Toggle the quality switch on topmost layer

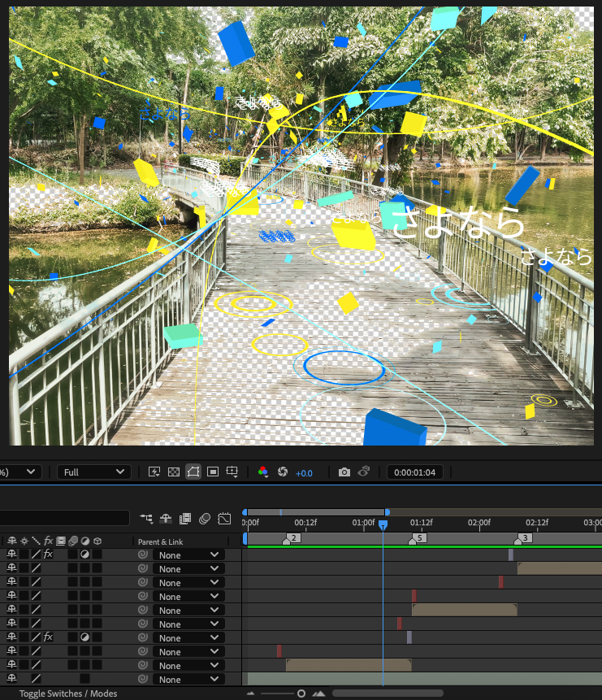coord(36,554)
